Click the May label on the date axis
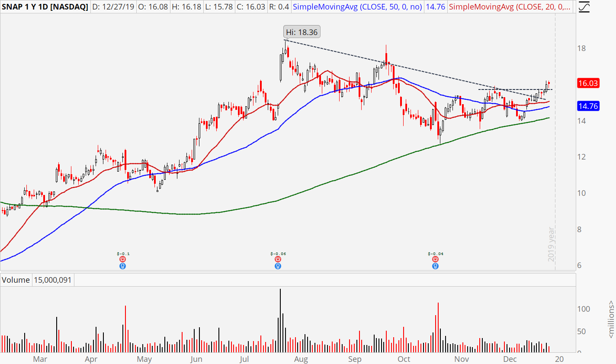The height and width of the screenshot is (364, 616). point(144,359)
